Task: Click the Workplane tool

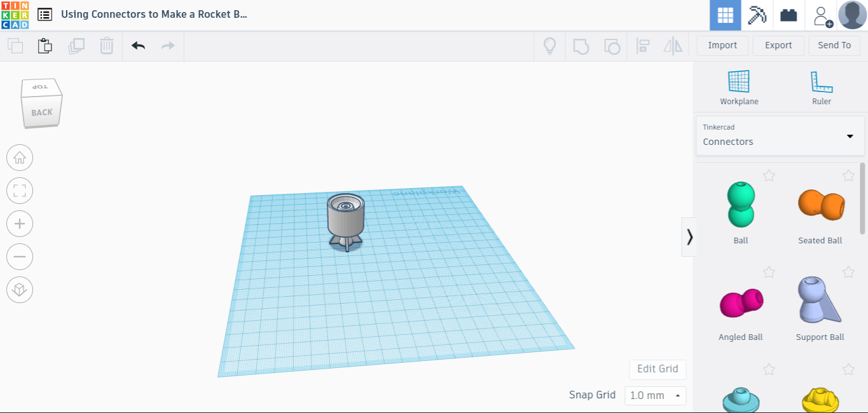Action: coord(739,86)
